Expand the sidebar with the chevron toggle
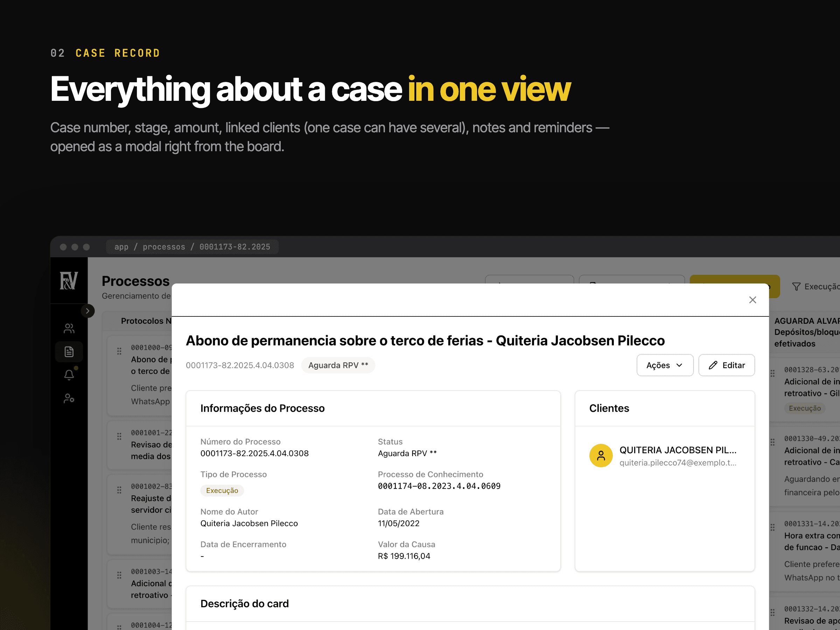 tap(88, 311)
